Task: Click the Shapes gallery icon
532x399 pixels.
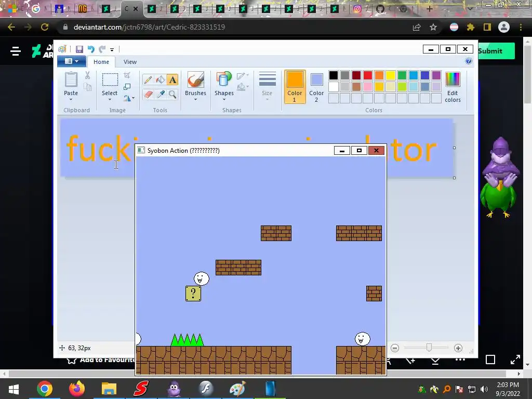Action: (x=224, y=79)
